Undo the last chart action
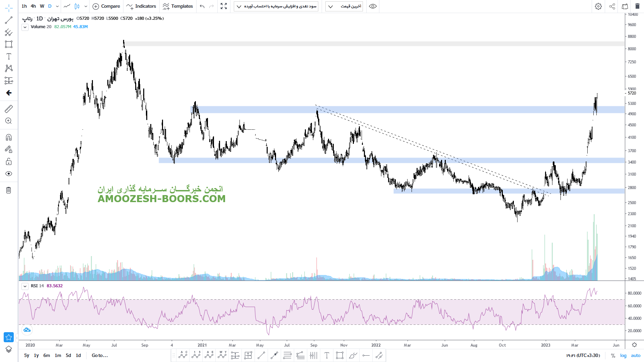 click(x=202, y=6)
